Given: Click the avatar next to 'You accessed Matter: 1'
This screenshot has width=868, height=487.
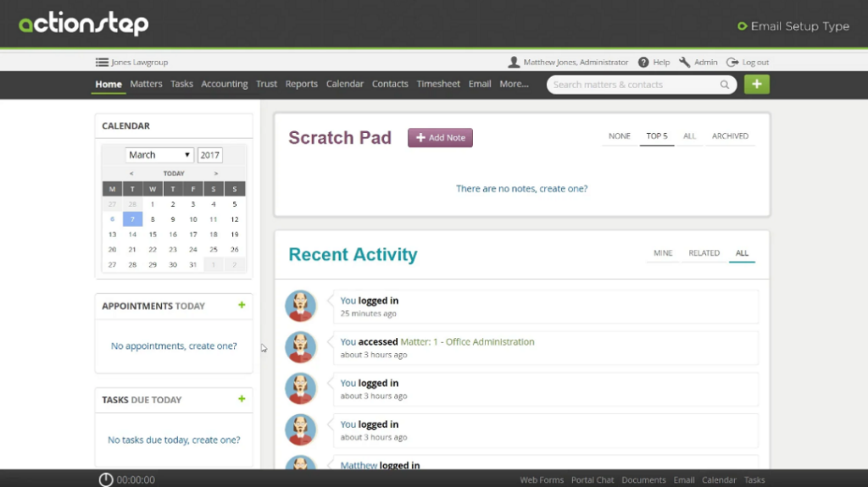Looking at the screenshot, I should [x=301, y=347].
